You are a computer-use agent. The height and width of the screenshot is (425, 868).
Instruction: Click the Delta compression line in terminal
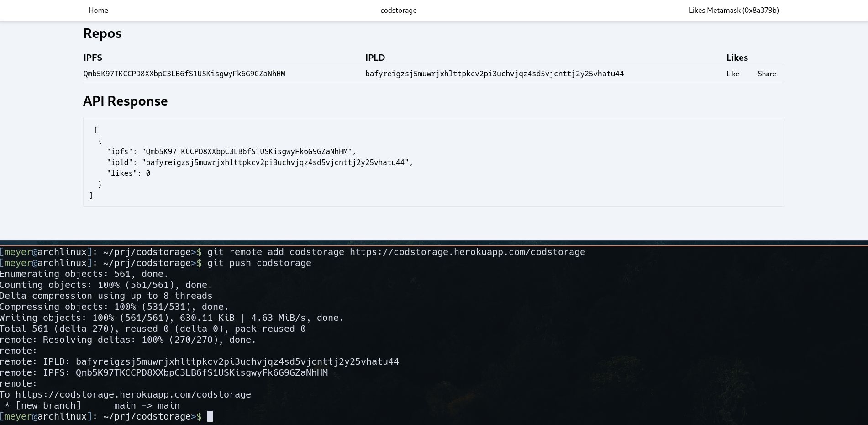tap(106, 296)
